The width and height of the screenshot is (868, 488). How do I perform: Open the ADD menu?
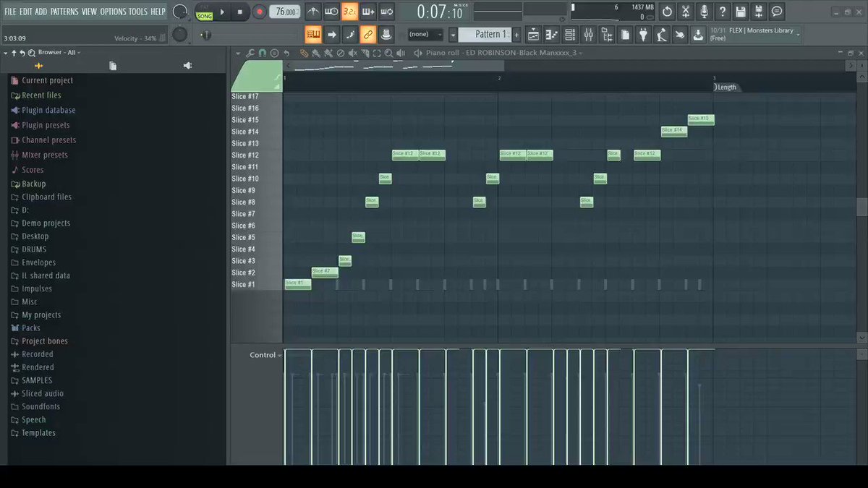pos(41,12)
